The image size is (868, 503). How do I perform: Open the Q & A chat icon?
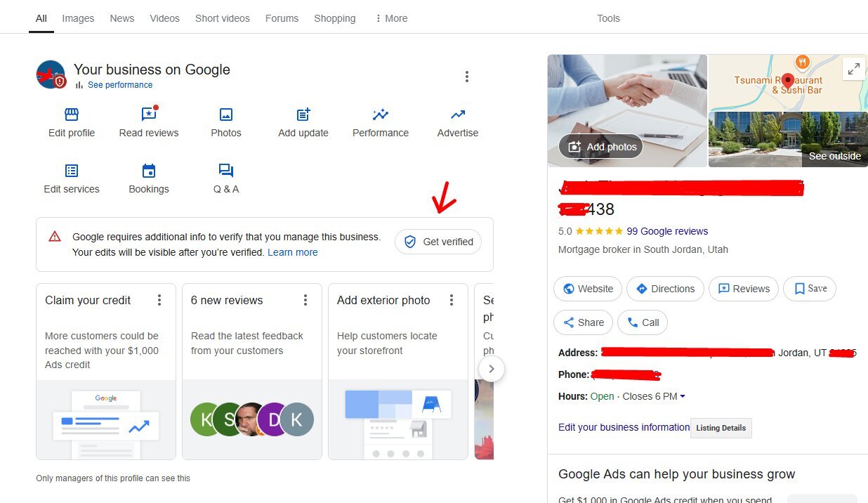[x=226, y=171]
